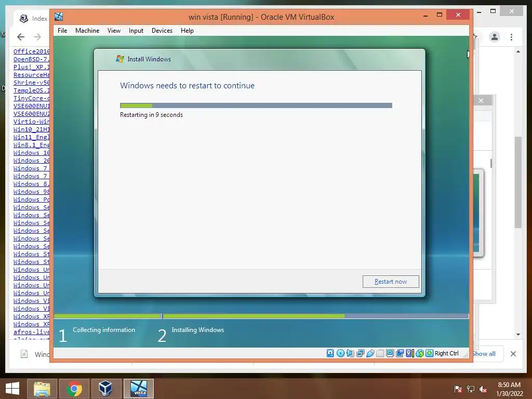Open the Windows 98 link
The height and width of the screenshot is (399, 532).
(32, 192)
